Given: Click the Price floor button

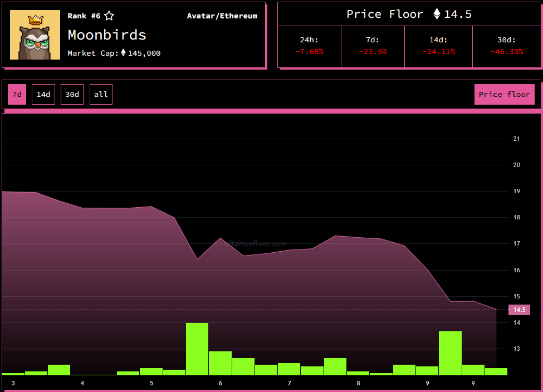Looking at the screenshot, I should click(x=504, y=94).
